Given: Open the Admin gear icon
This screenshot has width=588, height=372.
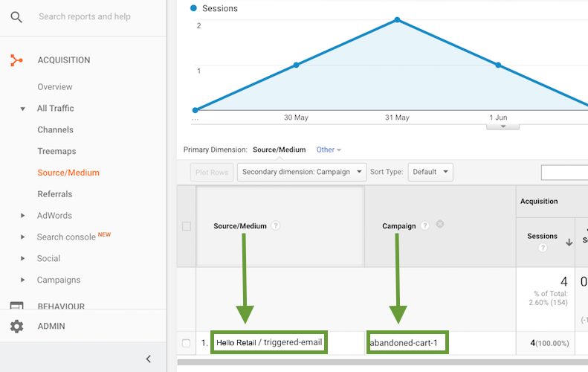Looking at the screenshot, I should click(16, 326).
